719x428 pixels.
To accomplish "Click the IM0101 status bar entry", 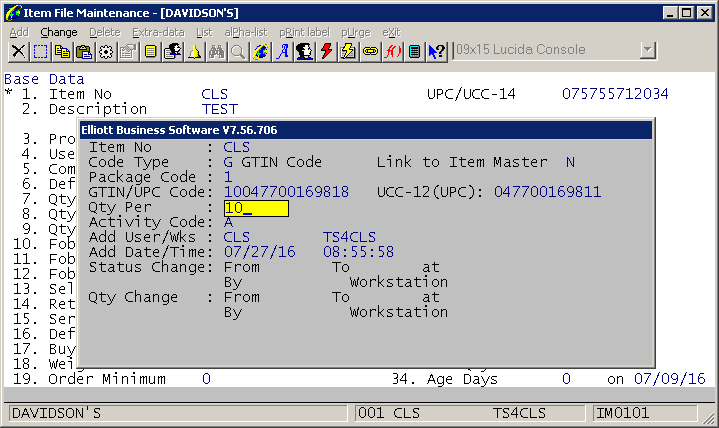I will pos(645,413).
